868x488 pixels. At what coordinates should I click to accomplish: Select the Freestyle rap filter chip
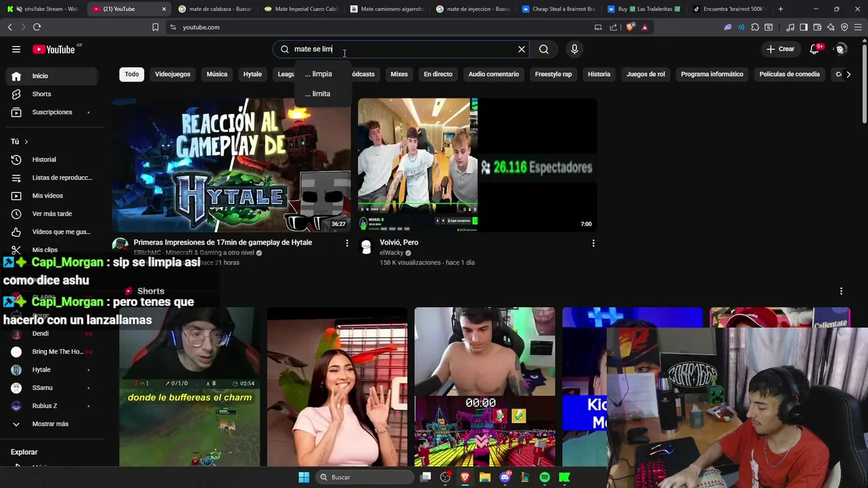553,74
